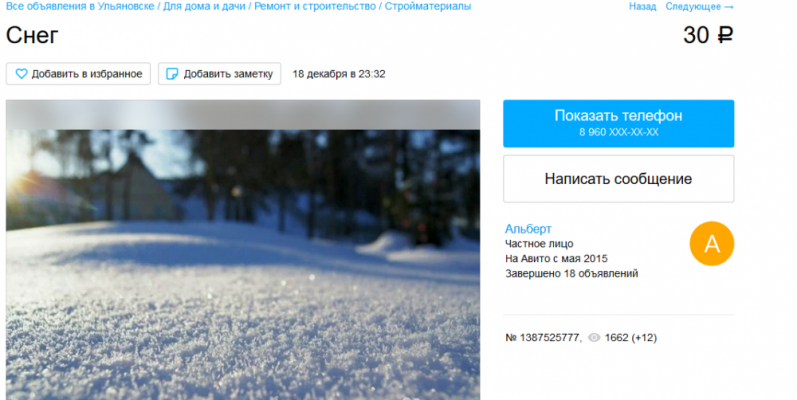This screenshot has width=797, height=400.
Task: Click the heart icon for favorites
Action: (x=21, y=74)
